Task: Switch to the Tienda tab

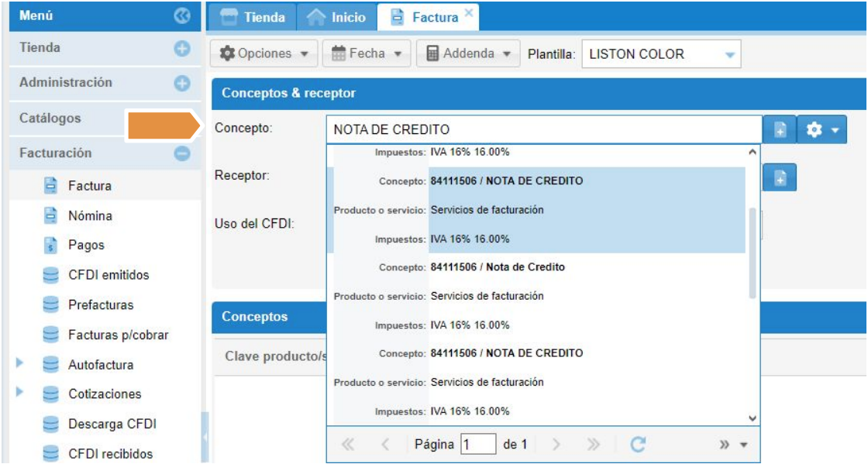Action: 250,17
